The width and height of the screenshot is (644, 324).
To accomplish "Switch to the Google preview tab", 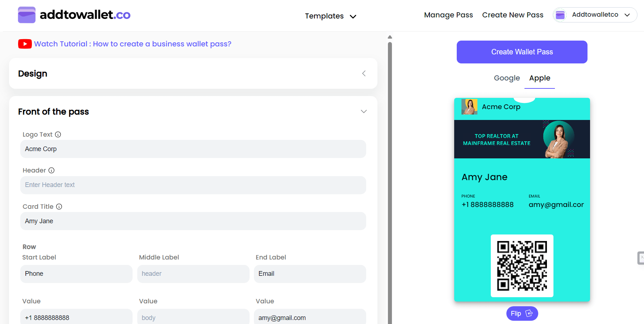I will 507,78.
